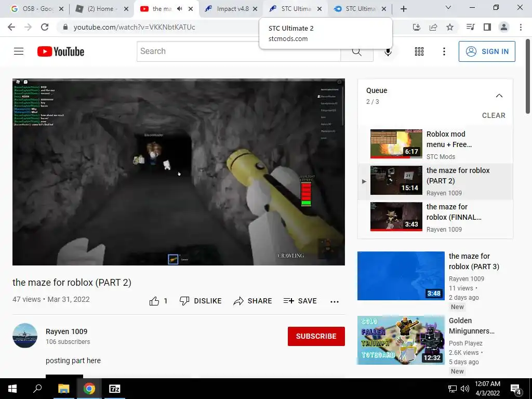
Task: Open Chrome tab search dropdown
Action: click(448, 7)
